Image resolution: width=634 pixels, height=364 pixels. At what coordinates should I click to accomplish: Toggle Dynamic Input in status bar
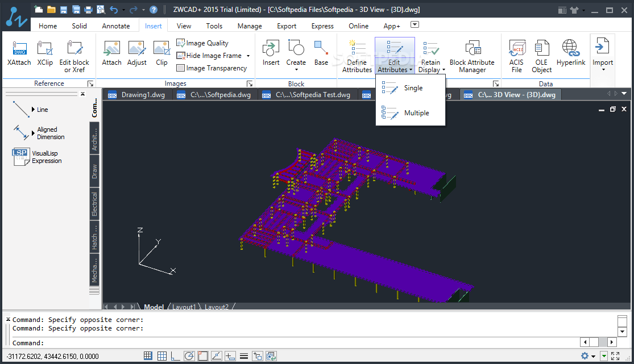click(x=230, y=356)
